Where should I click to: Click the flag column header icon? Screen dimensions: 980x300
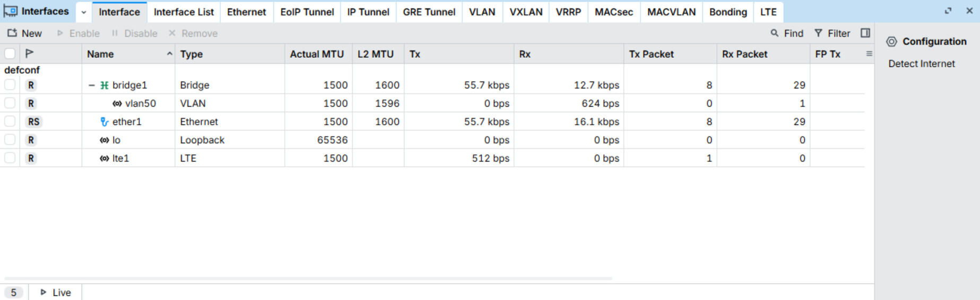pos(30,54)
